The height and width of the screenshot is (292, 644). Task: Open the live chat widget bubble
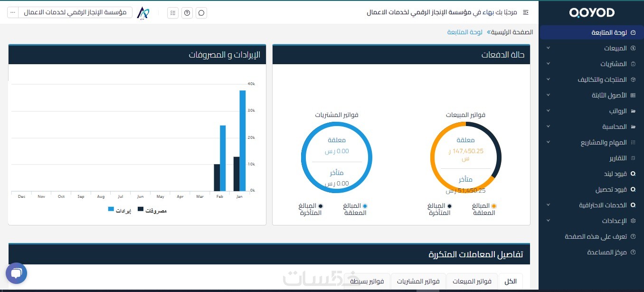point(16,273)
